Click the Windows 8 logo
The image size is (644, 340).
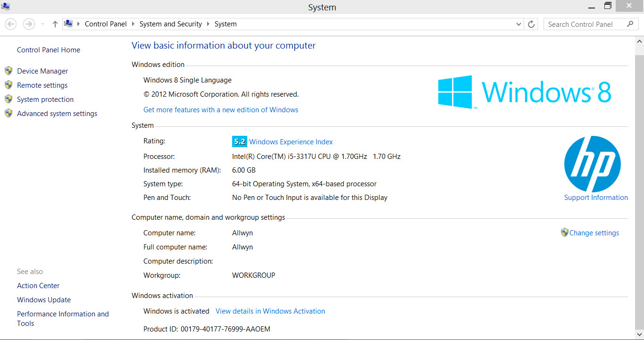525,92
